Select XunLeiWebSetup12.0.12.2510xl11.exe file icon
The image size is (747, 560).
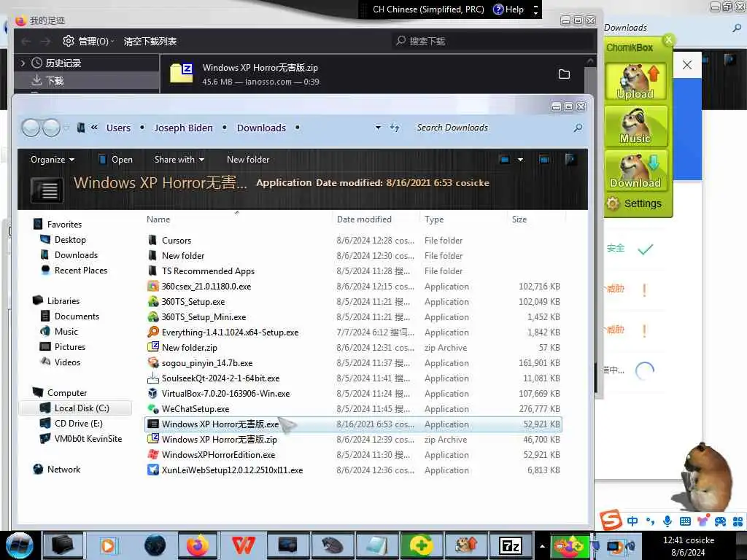click(152, 470)
